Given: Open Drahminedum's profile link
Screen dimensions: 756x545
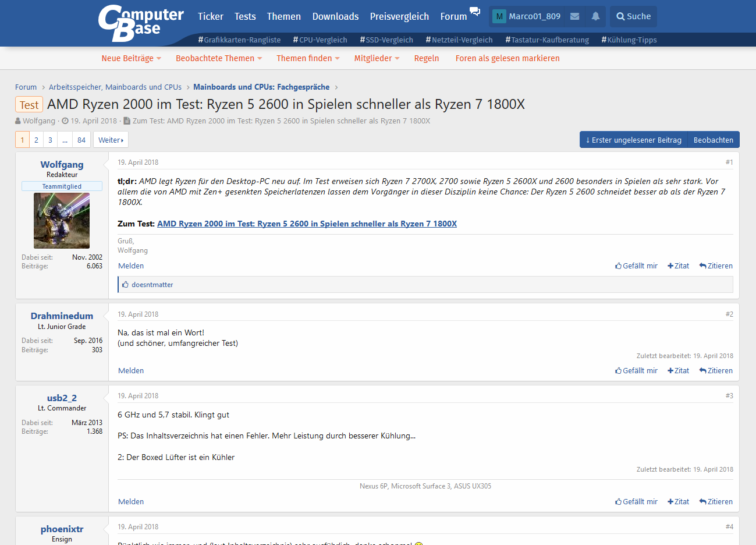Looking at the screenshot, I should (x=62, y=316).
